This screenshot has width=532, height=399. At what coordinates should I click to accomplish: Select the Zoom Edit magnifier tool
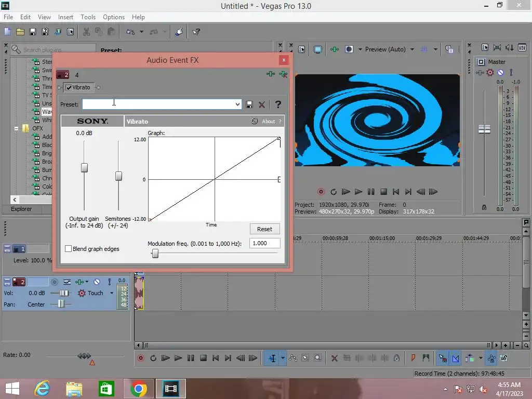click(317, 358)
